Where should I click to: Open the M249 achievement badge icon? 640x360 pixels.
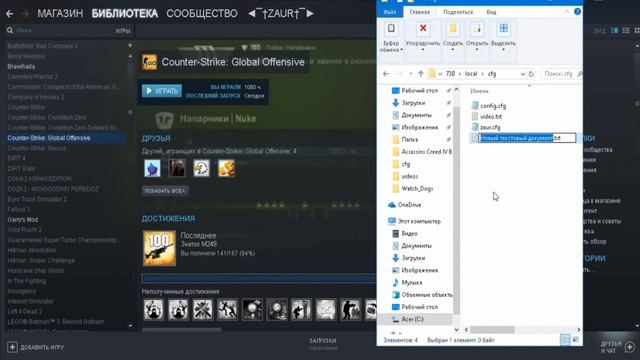tap(159, 248)
